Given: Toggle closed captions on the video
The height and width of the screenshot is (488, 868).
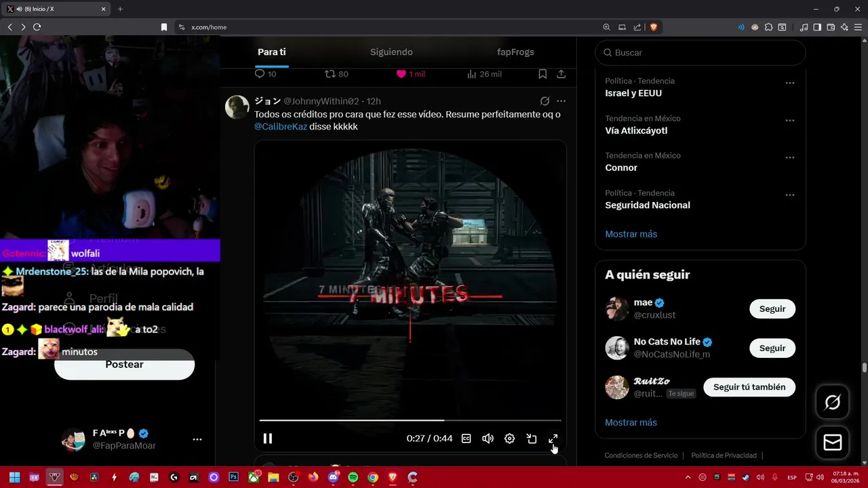Looking at the screenshot, I should pyautogui.click(x=466, y=439).
